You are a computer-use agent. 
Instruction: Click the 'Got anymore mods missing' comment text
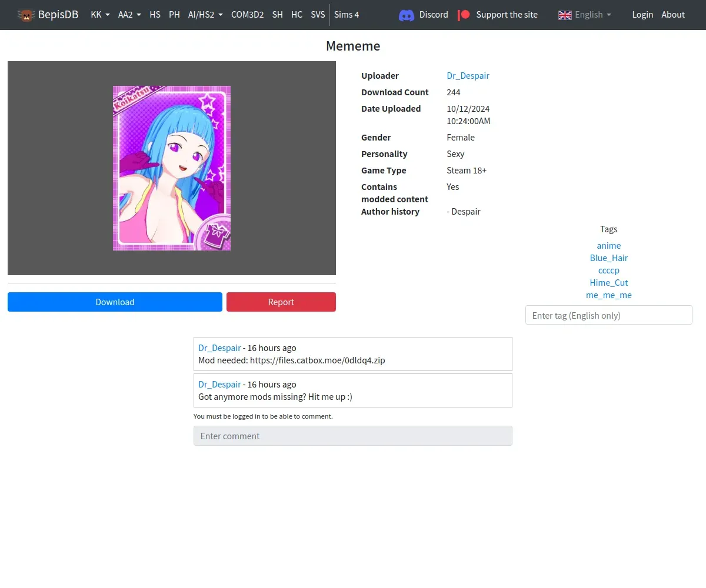275,397
